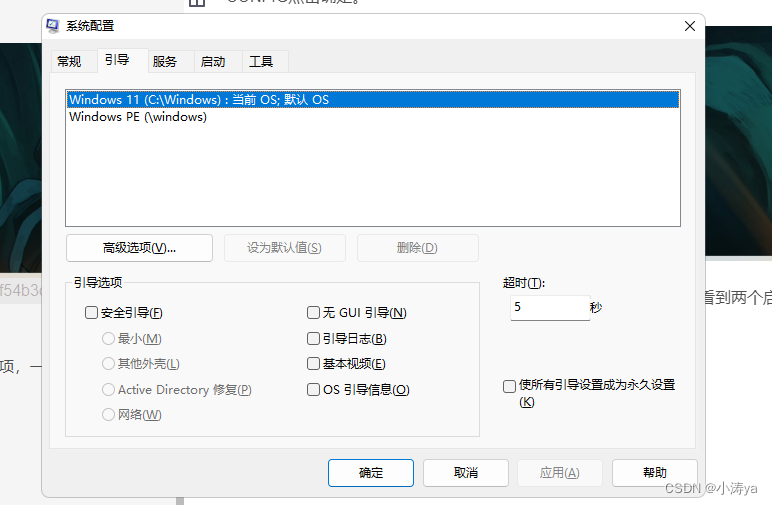Confirm with the 确定 button

click(x=371, y=473)
